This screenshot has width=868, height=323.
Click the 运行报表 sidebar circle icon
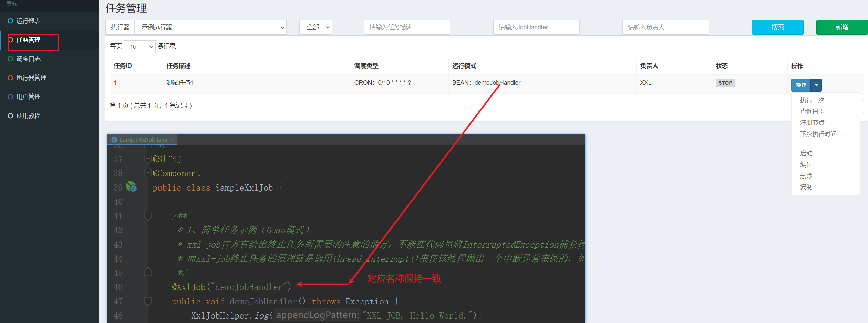click(10, 21)
